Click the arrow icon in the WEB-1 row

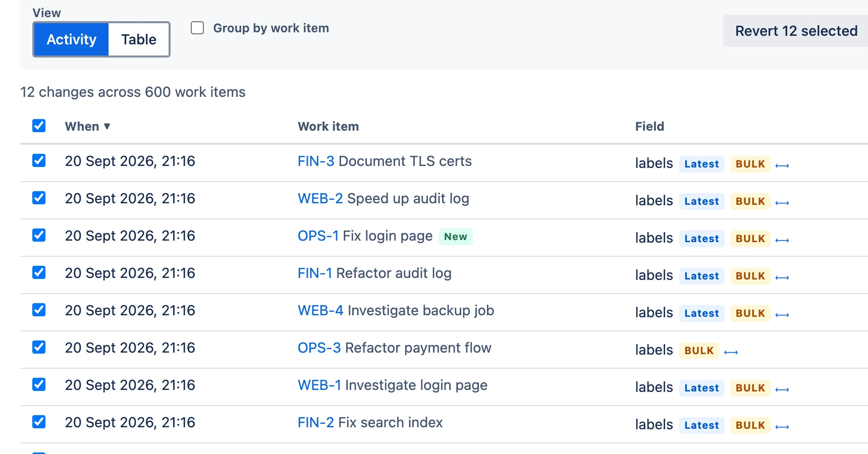tap(782, 389)
